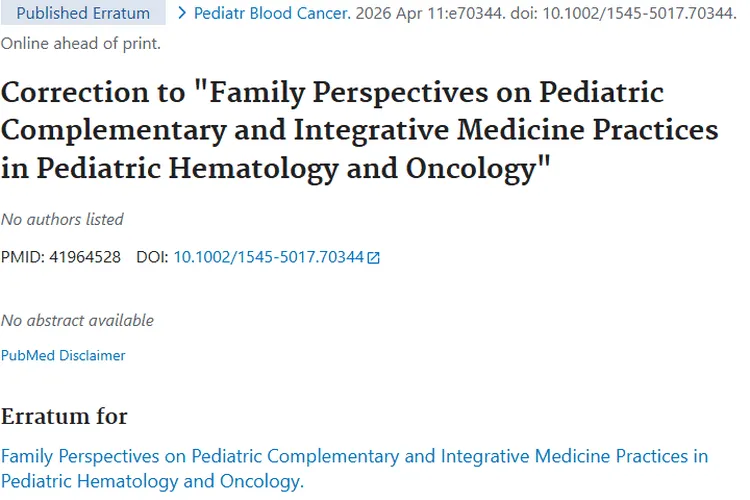The height and width of the screenshot is (500, 750).
Task: Click the bold title line starting with 'Complementary'
Action: coord(359,130)
